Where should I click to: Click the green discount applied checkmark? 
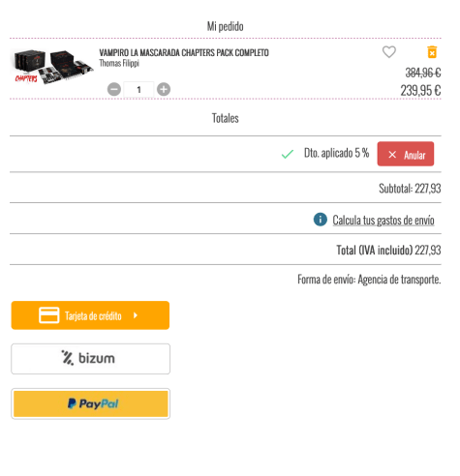tap(288, 154)
